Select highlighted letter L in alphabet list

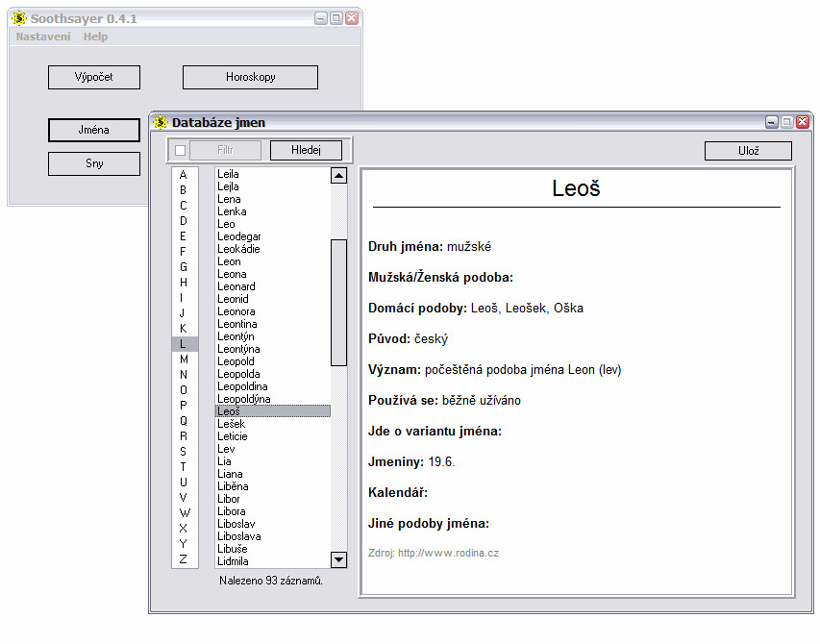click(x=185, y=344)
